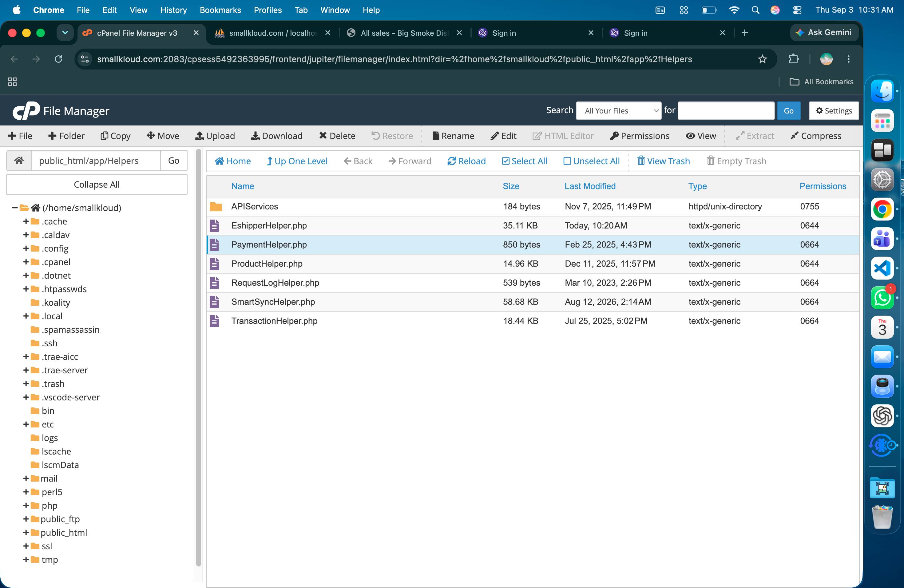Click Unselect All checkbox
The width and height of the screenshot is (904, 588).
coord(591,161)
